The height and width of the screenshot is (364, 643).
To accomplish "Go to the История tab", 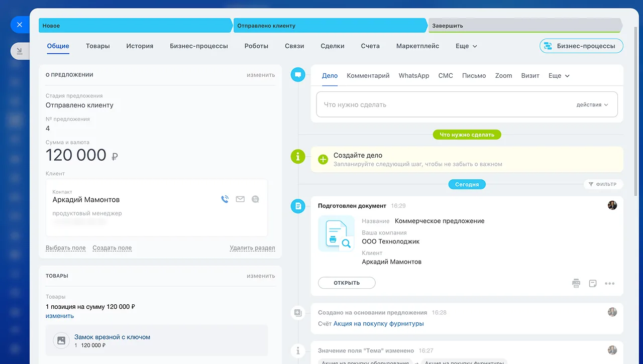I will 140,46.
